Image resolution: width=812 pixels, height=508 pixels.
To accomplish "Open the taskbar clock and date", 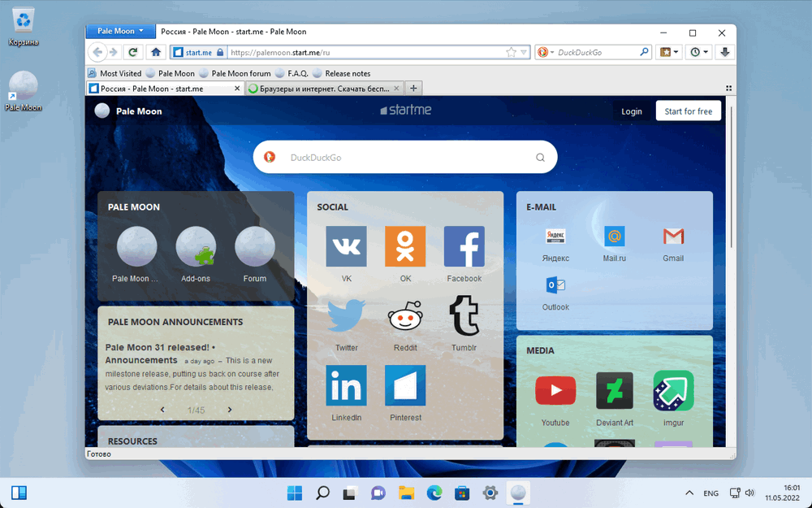I will point(783,493).
